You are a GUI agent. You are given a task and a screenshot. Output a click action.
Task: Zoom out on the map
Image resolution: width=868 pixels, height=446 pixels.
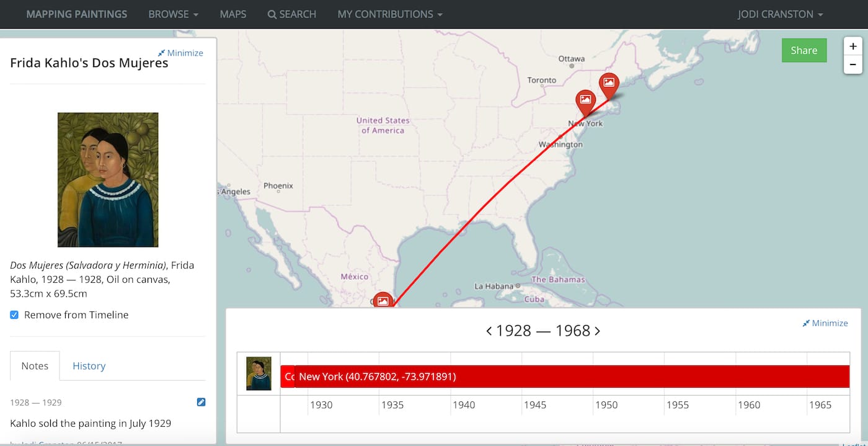(852, 64)
